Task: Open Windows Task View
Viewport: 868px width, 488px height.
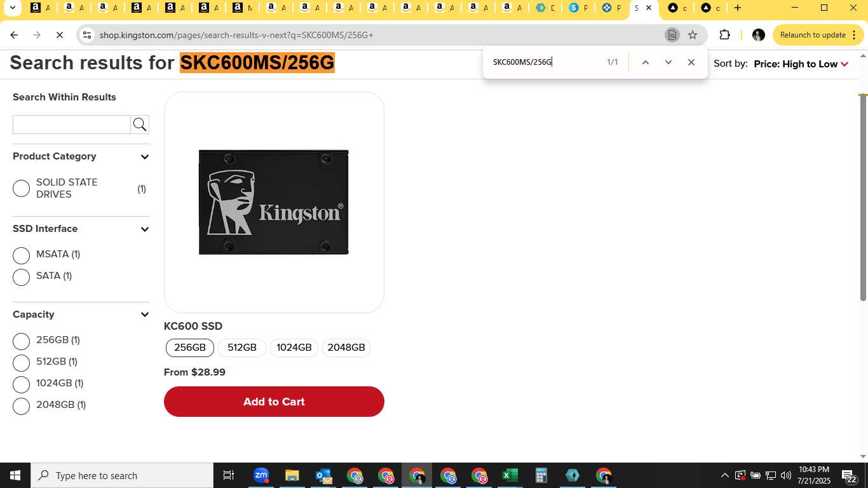Action: click(229, 475)
